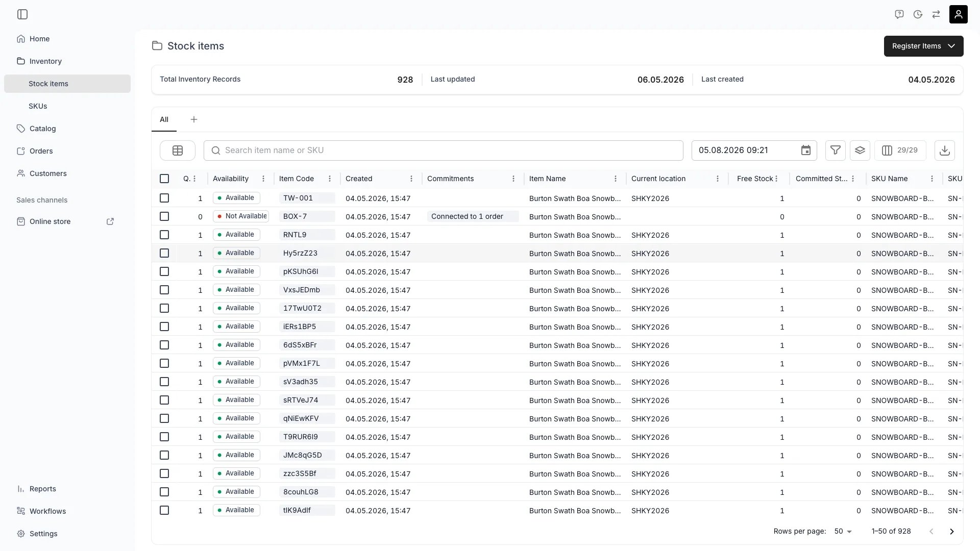Image resolution: width=980 pixels, height=551 pixels.
Task: Click item code 6dS5xBFr
Action: (x=307, y=345)
